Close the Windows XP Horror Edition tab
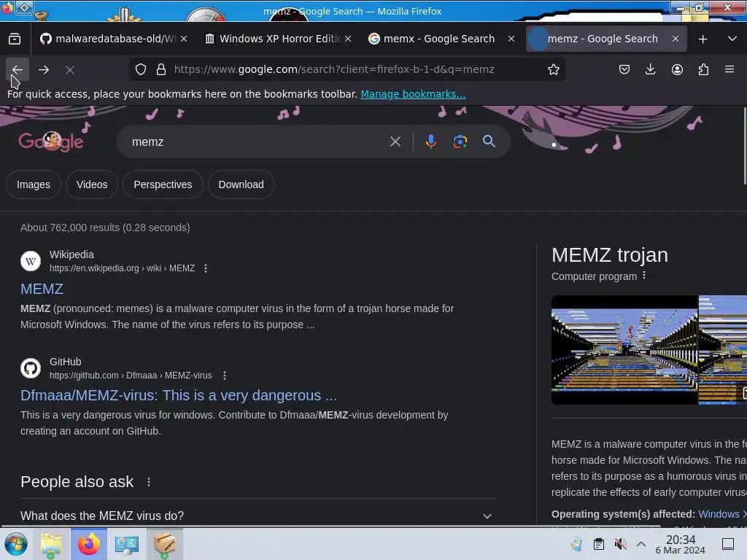Viewport: 747px width, 560px height. (x=348, y=39)
